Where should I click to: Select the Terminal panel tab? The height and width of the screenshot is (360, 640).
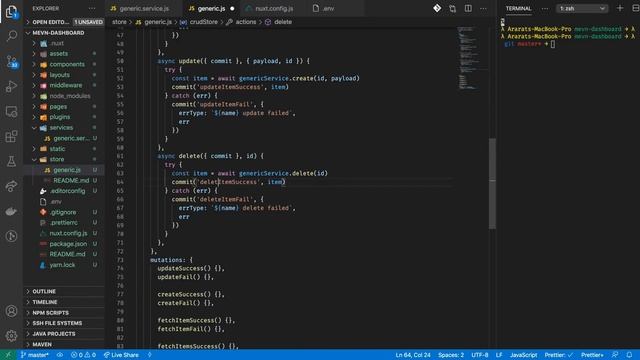point(518,8)
